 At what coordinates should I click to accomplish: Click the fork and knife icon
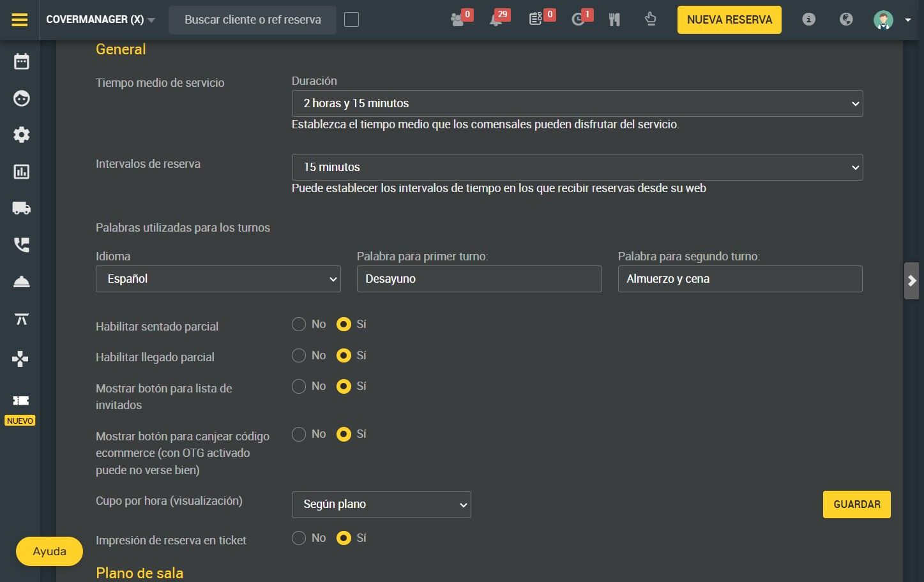[614, 20]
